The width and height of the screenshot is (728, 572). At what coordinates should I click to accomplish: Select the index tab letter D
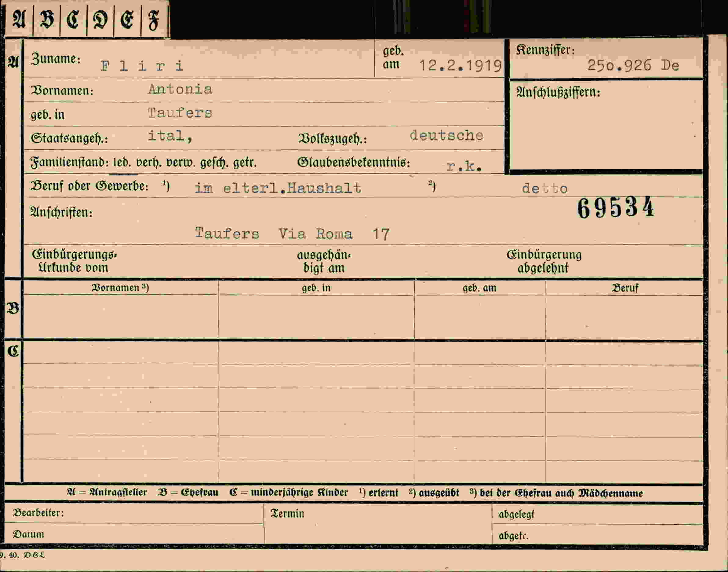point(100,20)
